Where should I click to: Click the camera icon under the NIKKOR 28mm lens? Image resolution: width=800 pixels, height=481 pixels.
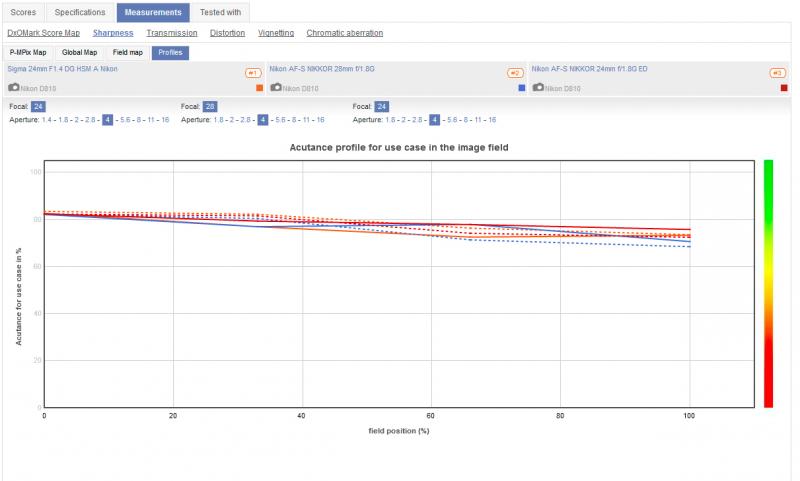[276, 87]
